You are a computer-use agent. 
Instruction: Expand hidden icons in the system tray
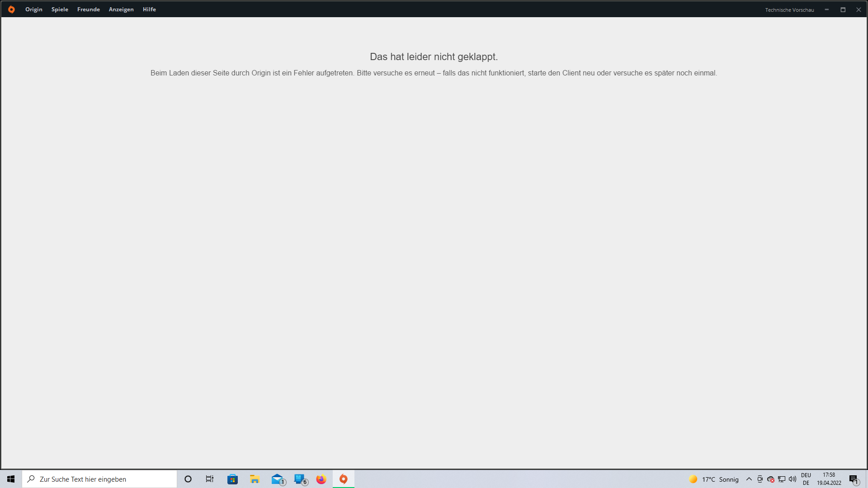point(749,479)
